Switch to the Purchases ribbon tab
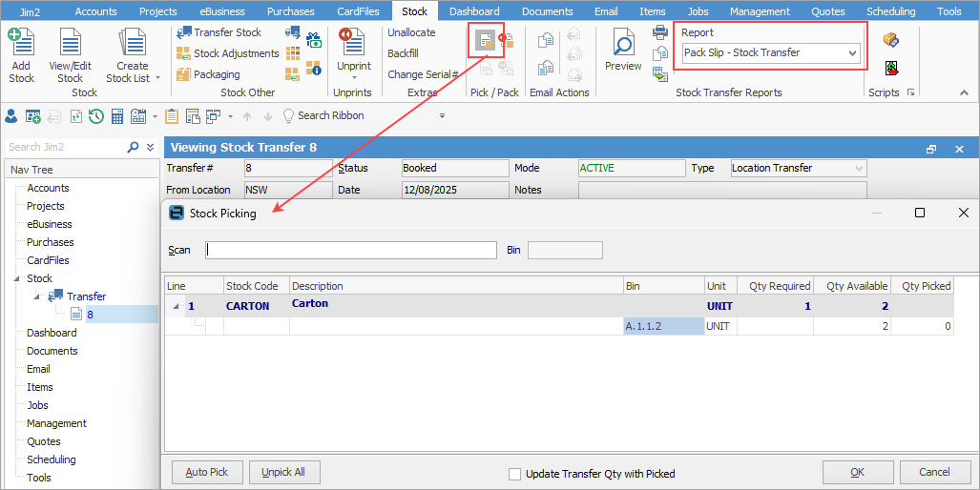Screen dimensions: 980x490 [290, 11]
